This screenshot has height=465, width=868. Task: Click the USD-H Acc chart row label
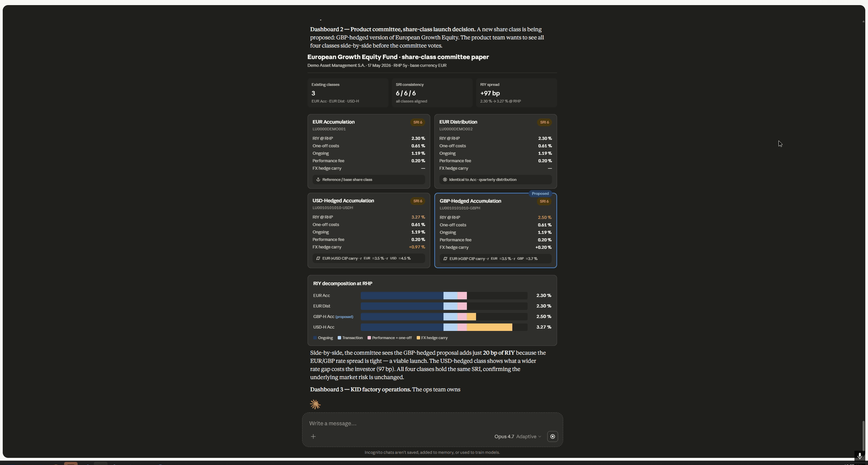coord(324,327)
